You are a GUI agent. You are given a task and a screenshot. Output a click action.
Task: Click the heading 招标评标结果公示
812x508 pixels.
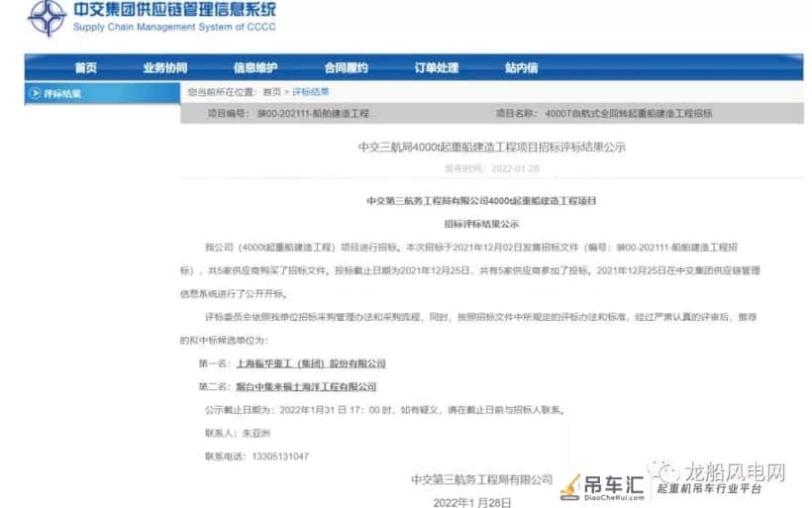[x=481, y=224]
